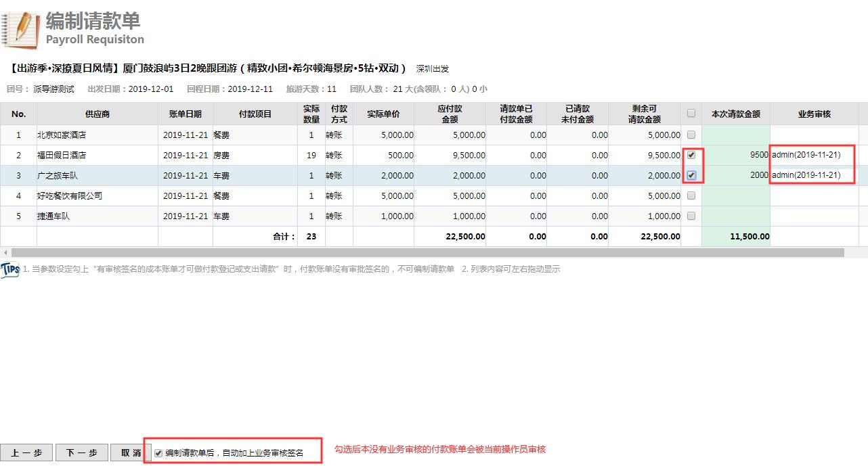Toggle the select-all checkbox in table header
Image resolution: width=868 pixels, height=466 pixels.
pyautogui.click(x=691, y=114)
